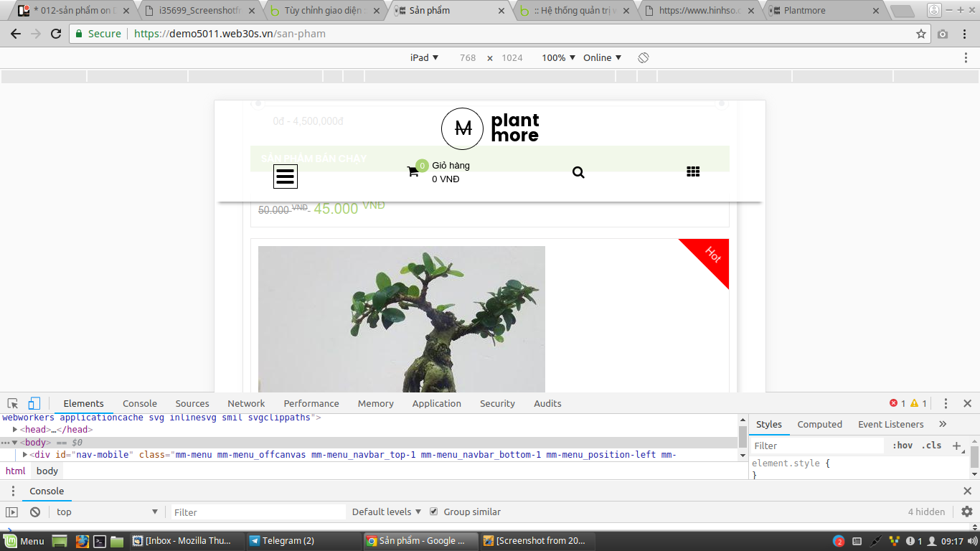Image resolution: width=980 pixels, height=551 pixels.
Task: Select the inspect element picker icon
Action: 13,403
